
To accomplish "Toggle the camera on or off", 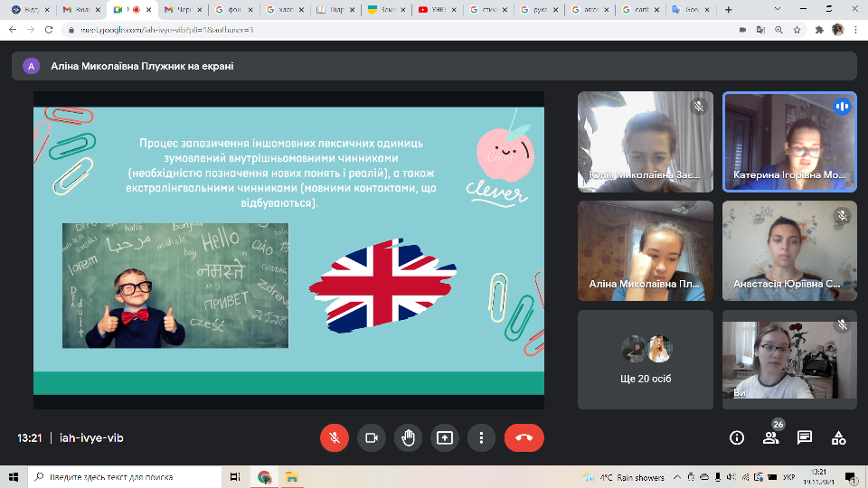I will [371, 437].
